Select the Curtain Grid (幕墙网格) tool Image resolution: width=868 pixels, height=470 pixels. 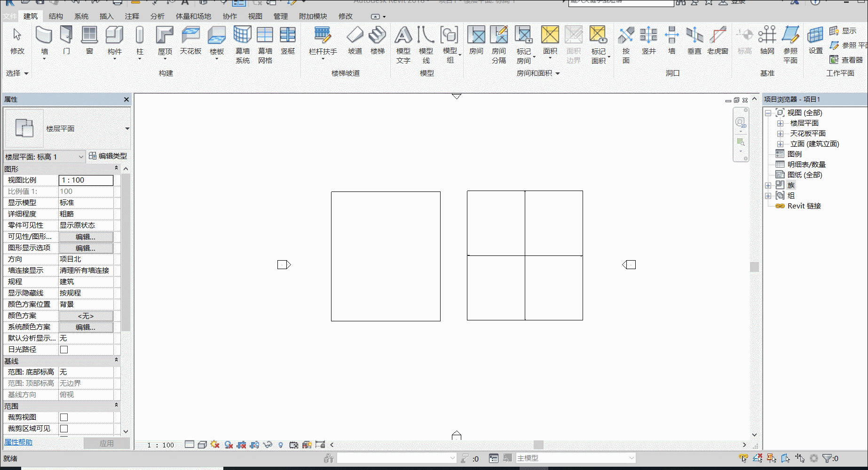265,45
